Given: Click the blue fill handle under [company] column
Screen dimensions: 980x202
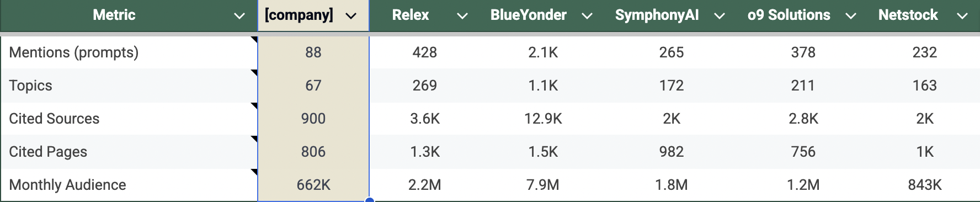Looking at the screenshot, I should tap(369, 199).
